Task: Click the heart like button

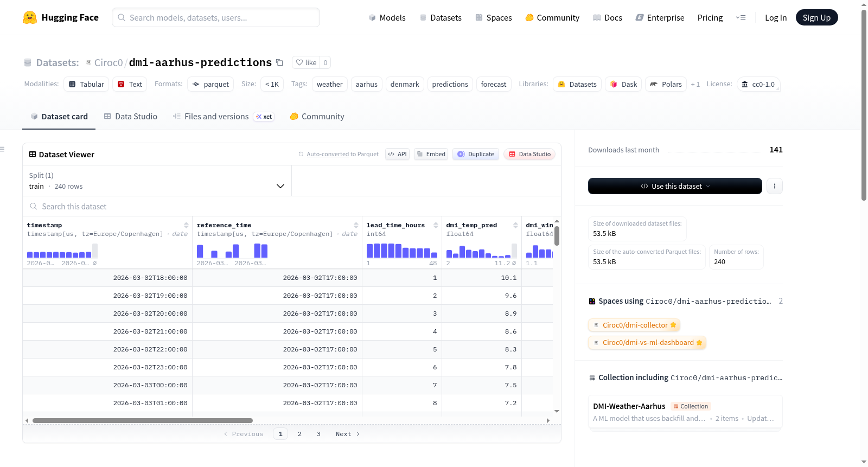Action: pos(306,62)
